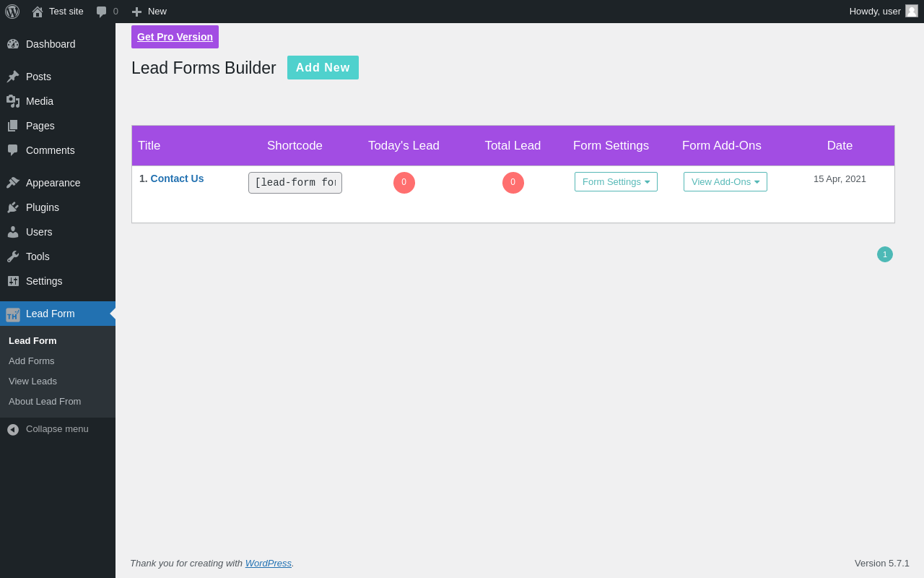Click the Total Lead column header
The height and width of the screenshot is (578, 924).
[513, 146]
